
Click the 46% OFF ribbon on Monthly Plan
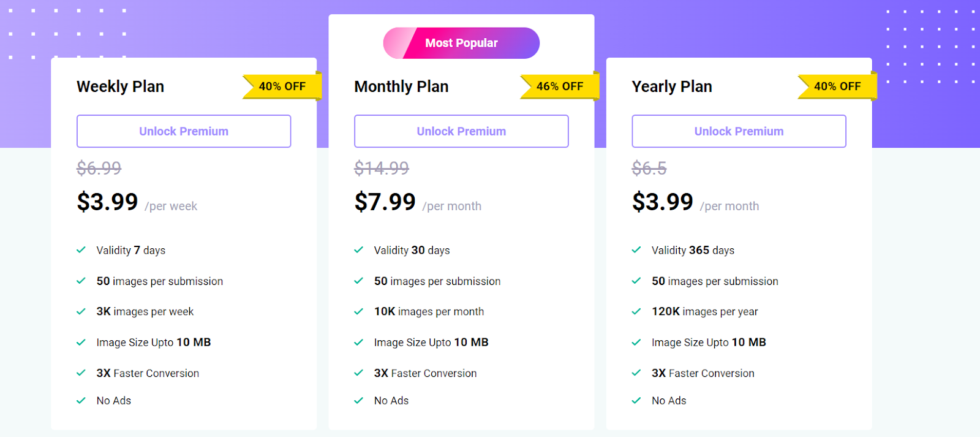pyautogui.click(x=559, y=86)
